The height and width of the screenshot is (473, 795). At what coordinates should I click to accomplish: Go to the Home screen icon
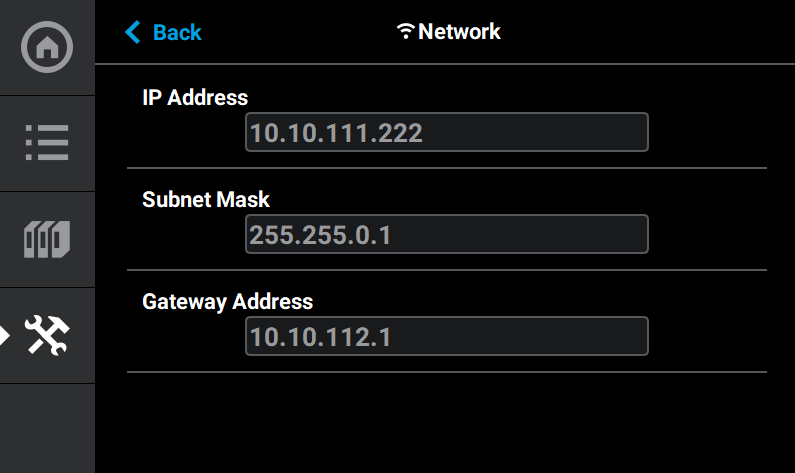pos(47,47)
